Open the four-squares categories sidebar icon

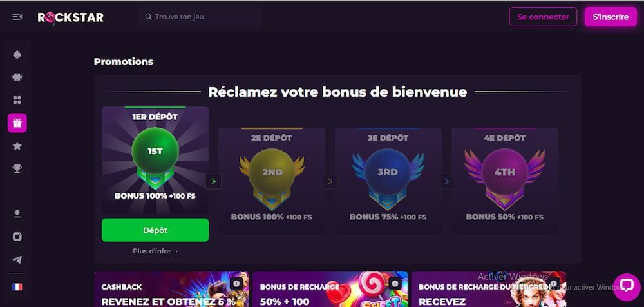click(17, 100)
